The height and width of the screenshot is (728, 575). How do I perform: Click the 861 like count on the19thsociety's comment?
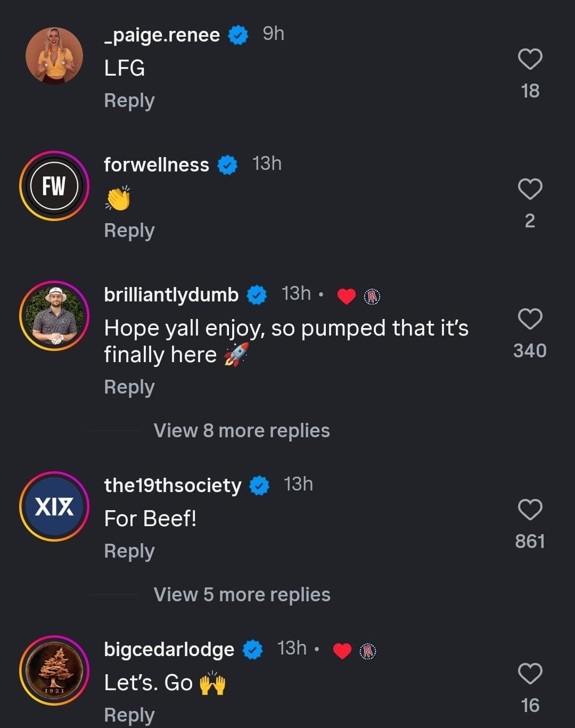(x=529, y=541)
